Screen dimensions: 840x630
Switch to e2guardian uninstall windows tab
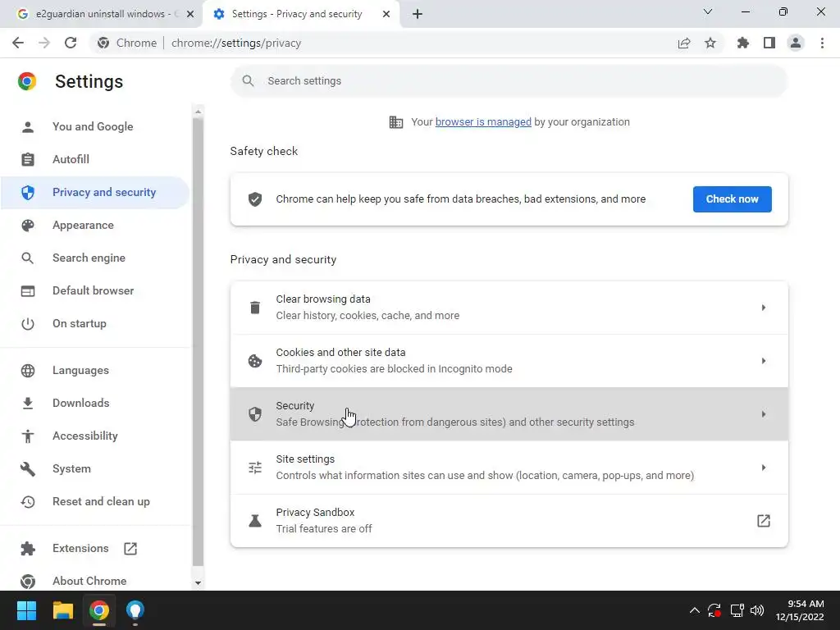[x=99, y=14]
